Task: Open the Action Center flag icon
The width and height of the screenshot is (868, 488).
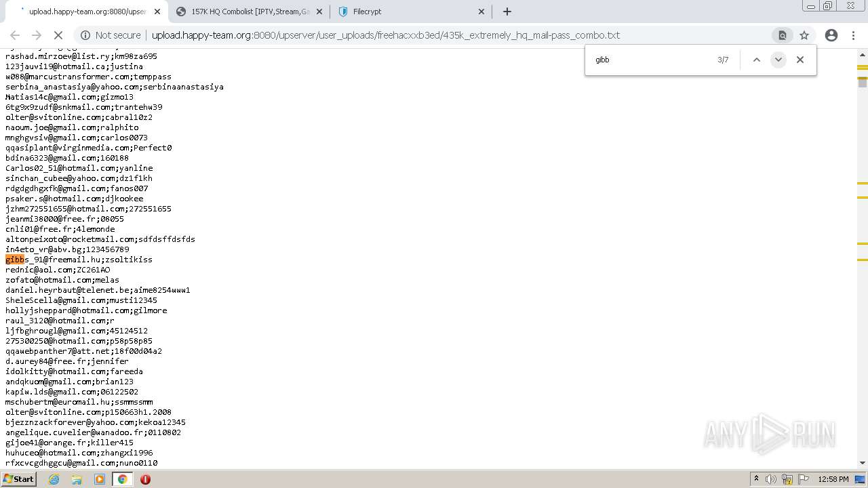Action: (x=804, y=479)
